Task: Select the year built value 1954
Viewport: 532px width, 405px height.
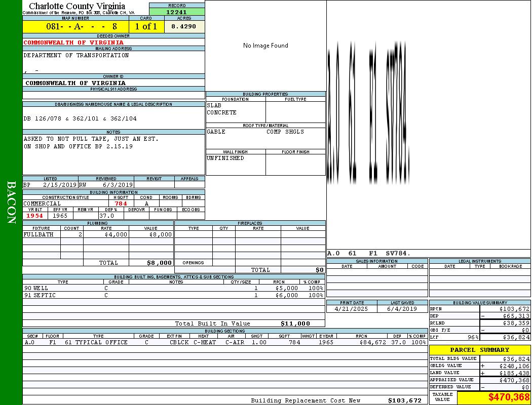Action: [35, 216]
